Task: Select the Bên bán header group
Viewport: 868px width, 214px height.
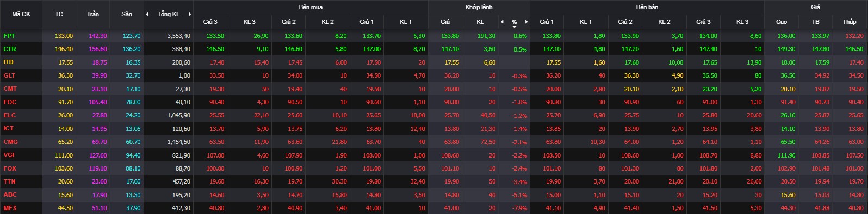Action: point(647,7)
